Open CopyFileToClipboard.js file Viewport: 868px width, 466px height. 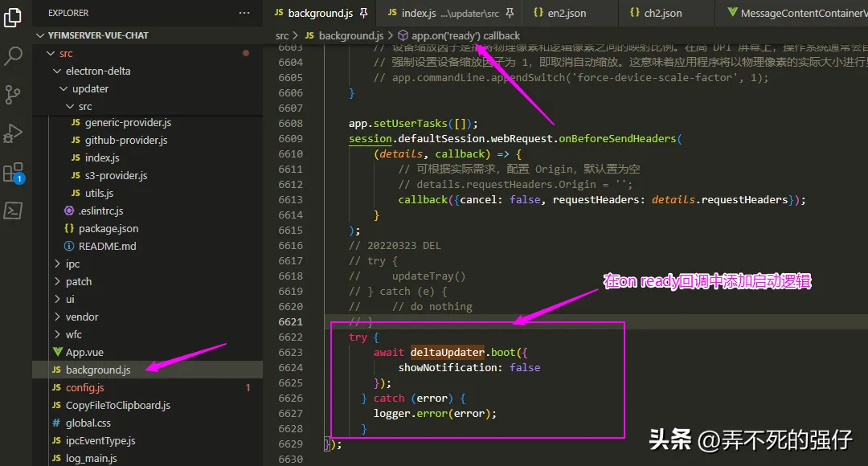point(147,405)
